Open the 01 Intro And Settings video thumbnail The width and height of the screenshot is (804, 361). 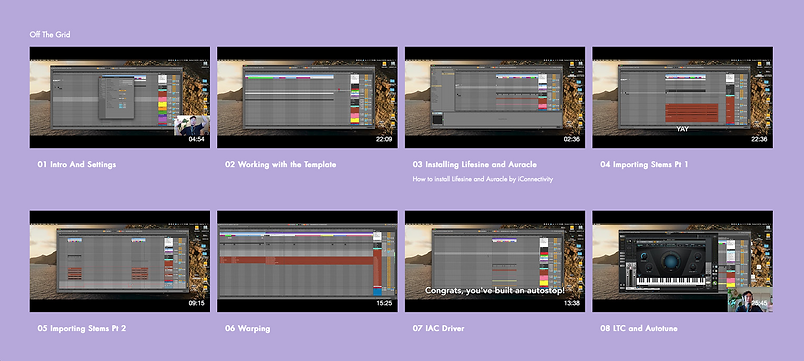(119, 97)
